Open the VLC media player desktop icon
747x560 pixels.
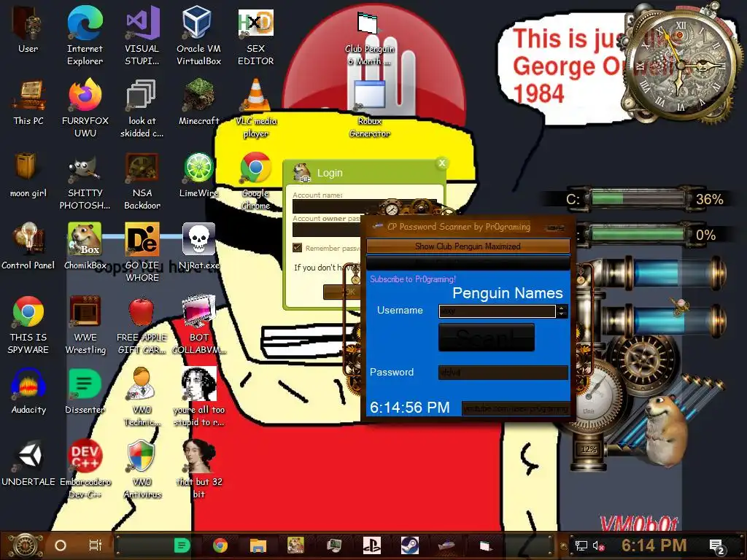256,108
